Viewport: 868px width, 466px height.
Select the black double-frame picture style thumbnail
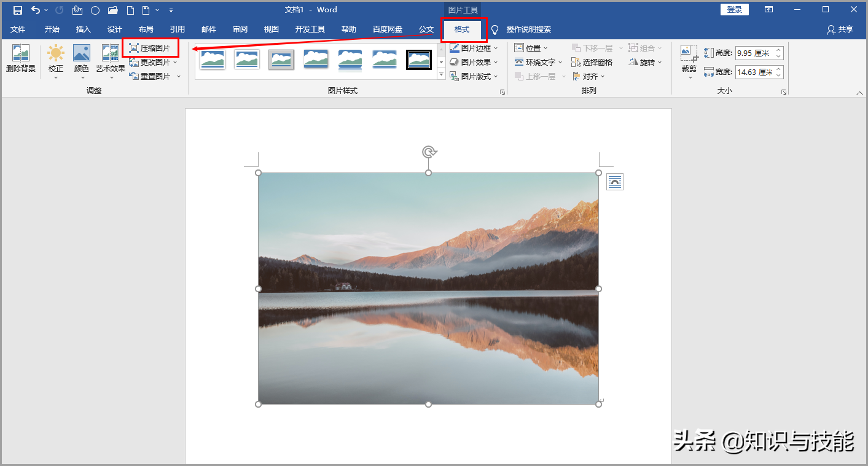419,60
